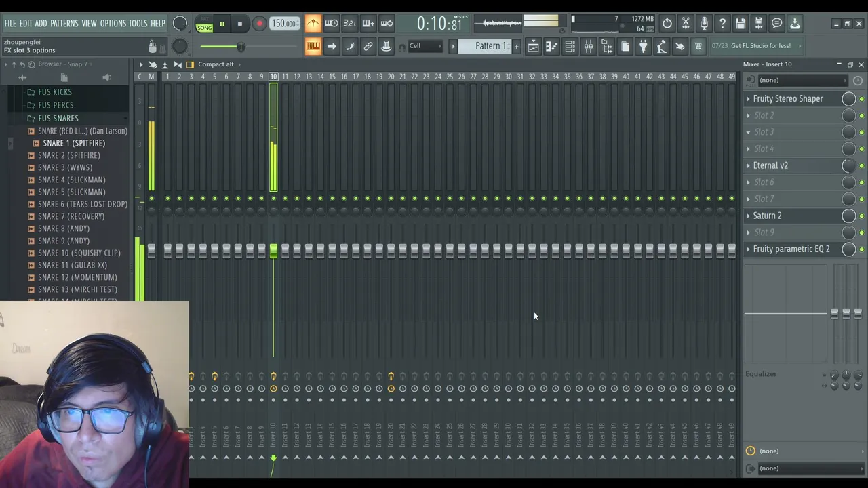
Task: Open the Step Sequencer channel rack icon
Action: tap(570, 46)
